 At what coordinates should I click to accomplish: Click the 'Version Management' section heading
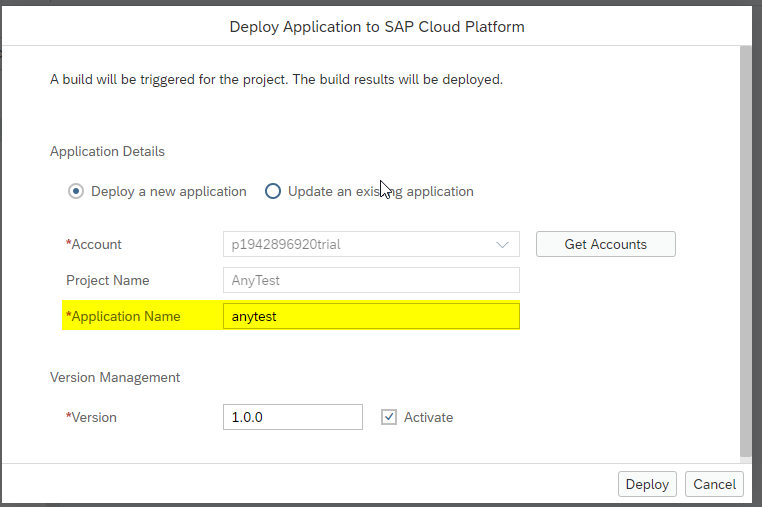pos(115,377)
